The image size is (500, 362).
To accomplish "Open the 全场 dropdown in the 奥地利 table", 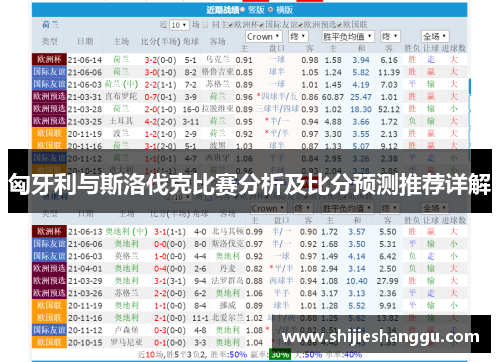I will click(435, 208).
